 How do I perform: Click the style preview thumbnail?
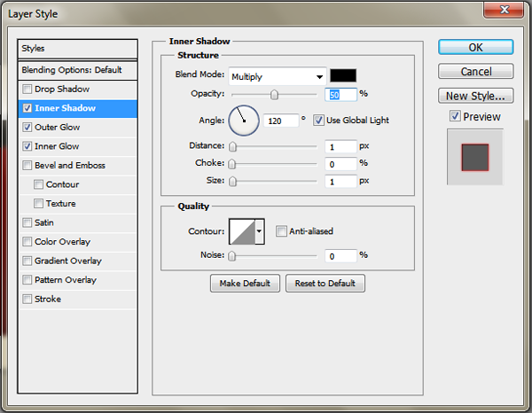pyautogui.click(x=475, y=157)
